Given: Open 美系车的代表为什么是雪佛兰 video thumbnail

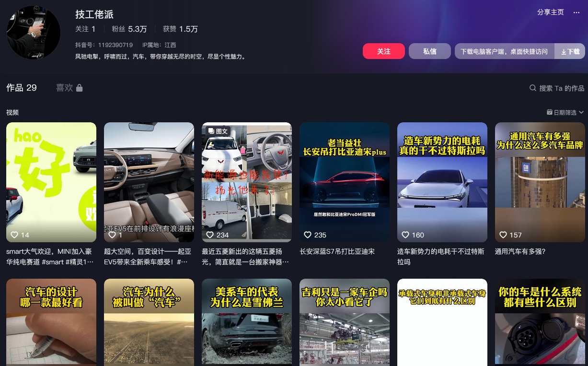Looking at the screenshot, I should 247,322.
